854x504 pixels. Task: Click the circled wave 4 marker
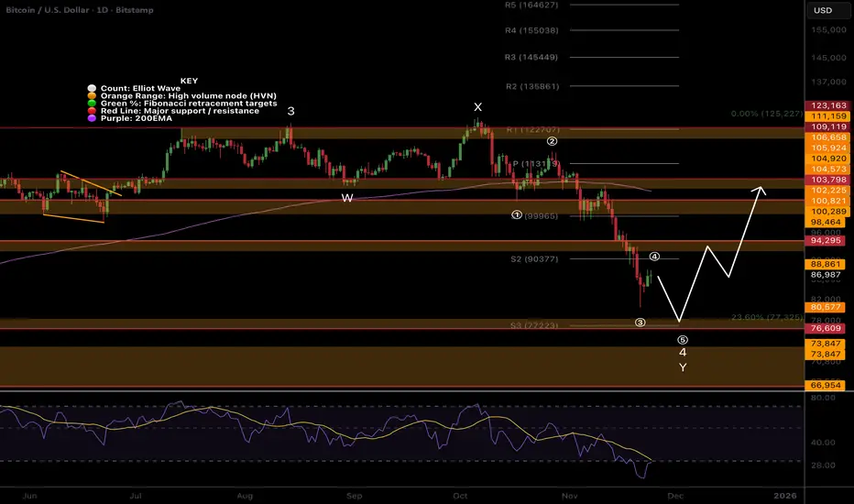point(654,256)
